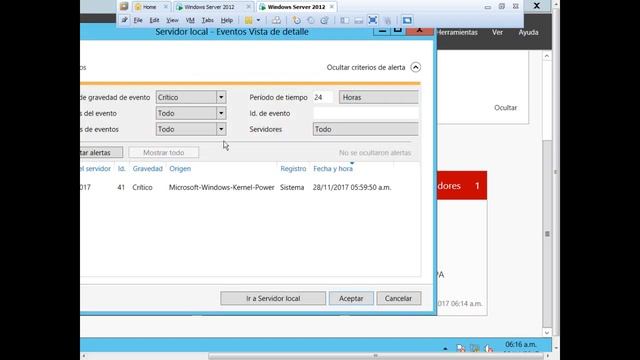Sort by the Registro column header
This screenshot has height=360, width=640.
(x=293, y=169)
